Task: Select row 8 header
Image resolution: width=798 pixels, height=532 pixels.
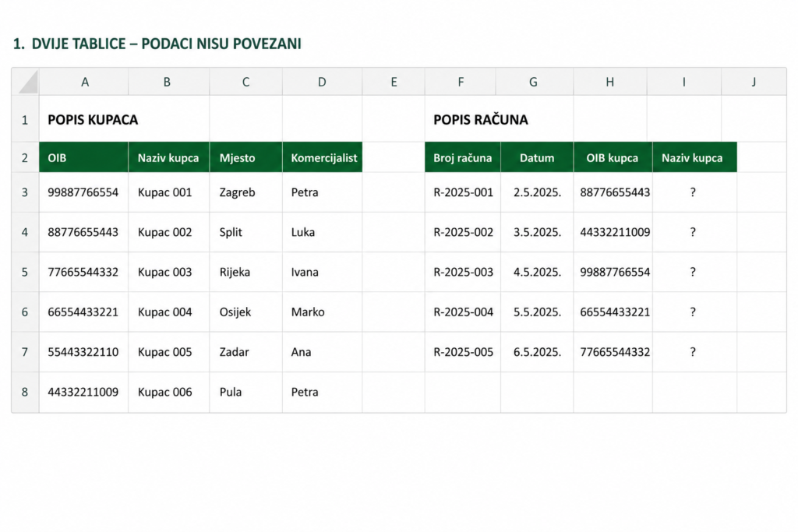Action: [x=26, y=392]
